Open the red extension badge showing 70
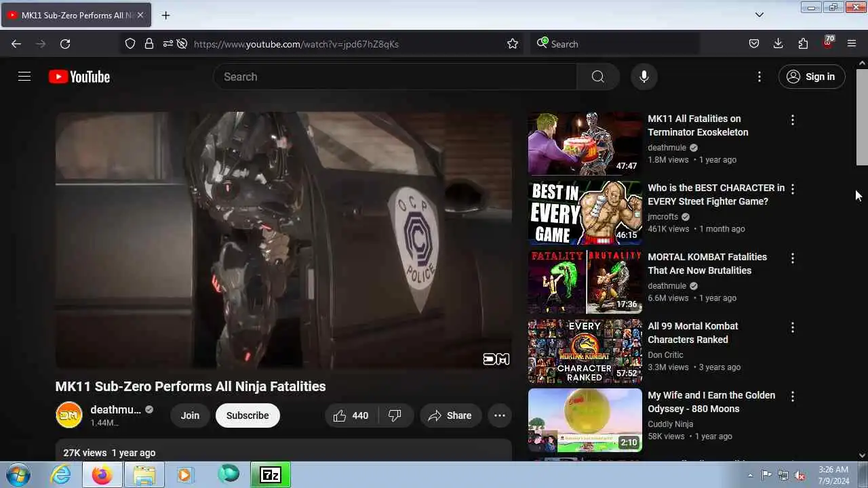The height and width of the screenshot is (488, 868). pos(828,43)
